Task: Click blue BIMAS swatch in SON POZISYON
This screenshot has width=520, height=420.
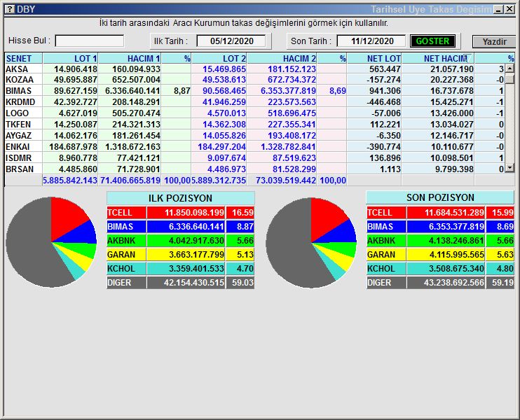Action: tap(386, 227)
